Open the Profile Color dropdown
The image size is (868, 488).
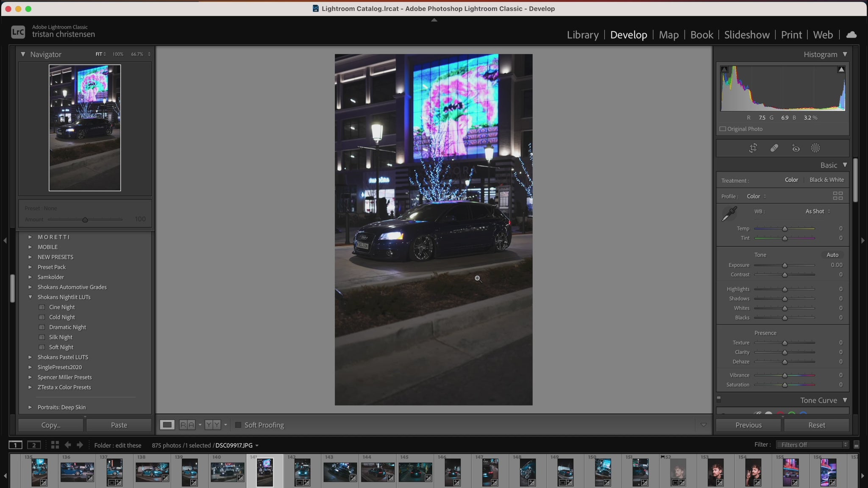756,196
